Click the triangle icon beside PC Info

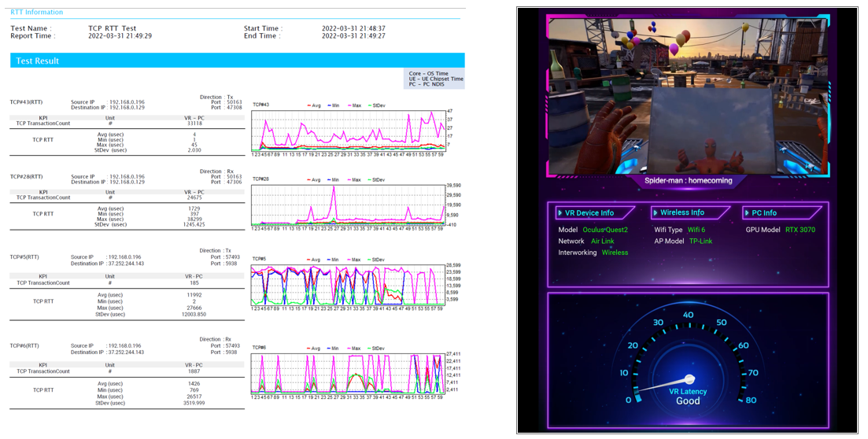pos(747,213)
